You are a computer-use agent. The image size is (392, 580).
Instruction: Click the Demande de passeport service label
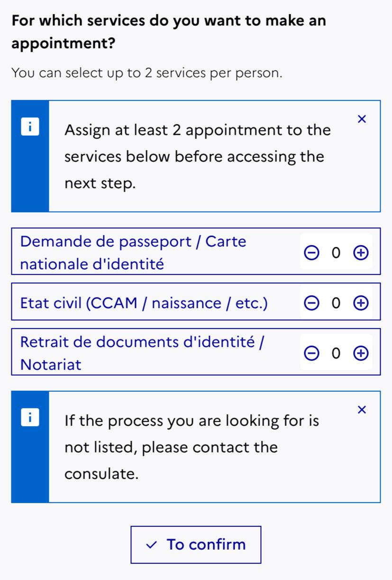pos(133,252)
